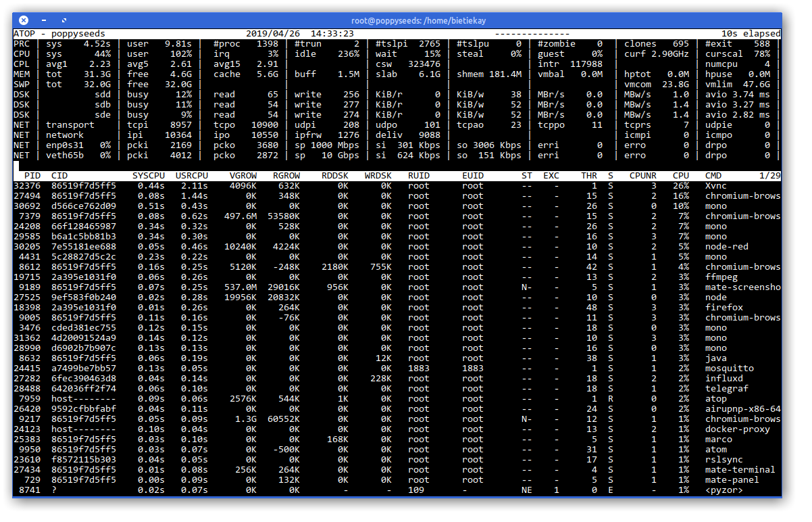This screenshot has height=522, width=812.
Task: Click the CID column header
Action: click(x=59, y=176)
